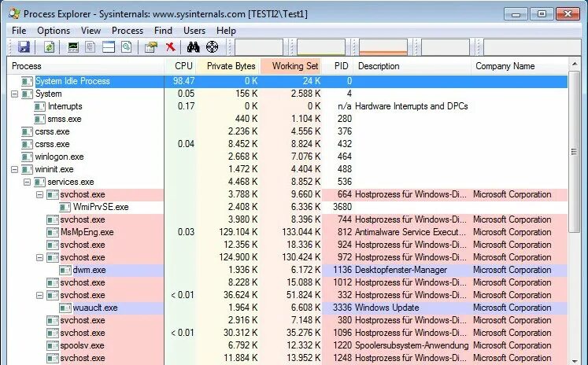Click the mini graph with orange line
Viewport: 588px width, 365px height.
(383, 47)
